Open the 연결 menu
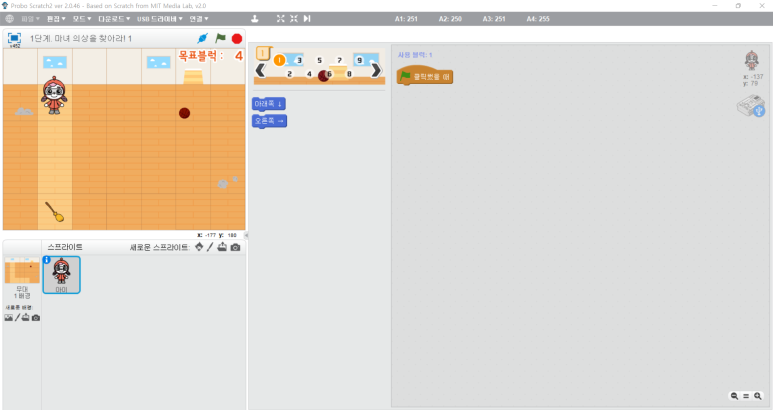This screenshot has width=773, height=410. click(x=199, y=19)
